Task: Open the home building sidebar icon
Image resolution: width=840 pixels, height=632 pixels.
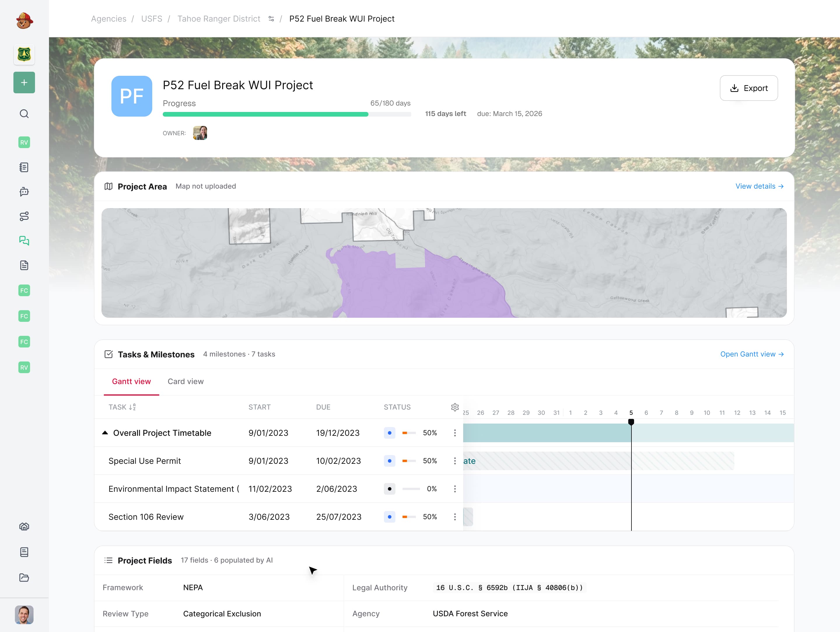Action: (24, 526)
